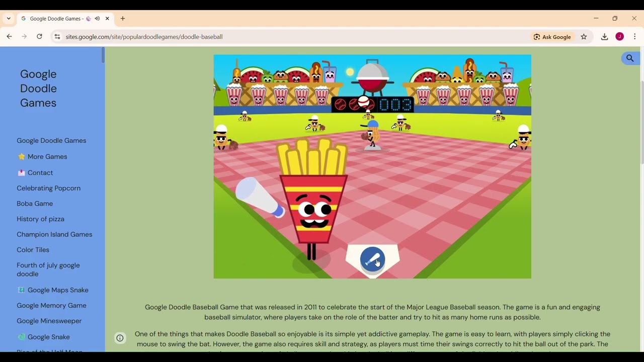
Task: View site information icon in address bar
Action: [x=57, y=37]
